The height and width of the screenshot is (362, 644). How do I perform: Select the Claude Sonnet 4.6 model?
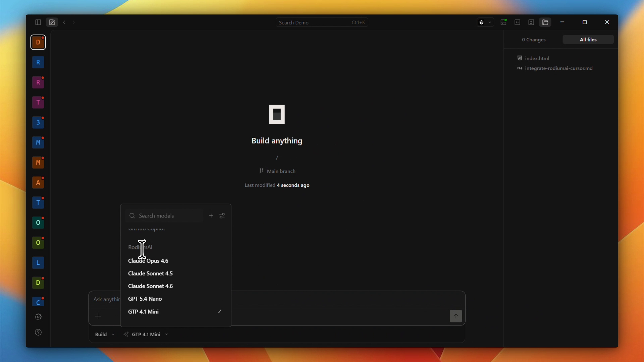[175, 286]
